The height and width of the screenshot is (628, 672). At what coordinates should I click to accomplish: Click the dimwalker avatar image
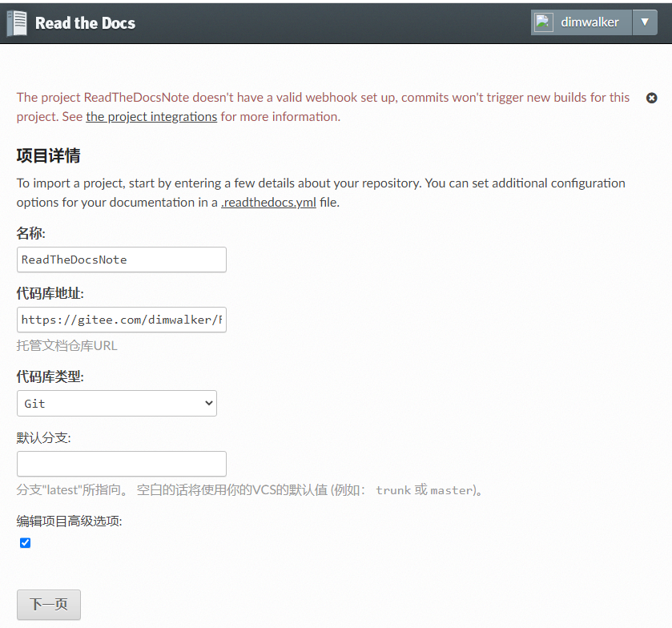pos(543,22)
